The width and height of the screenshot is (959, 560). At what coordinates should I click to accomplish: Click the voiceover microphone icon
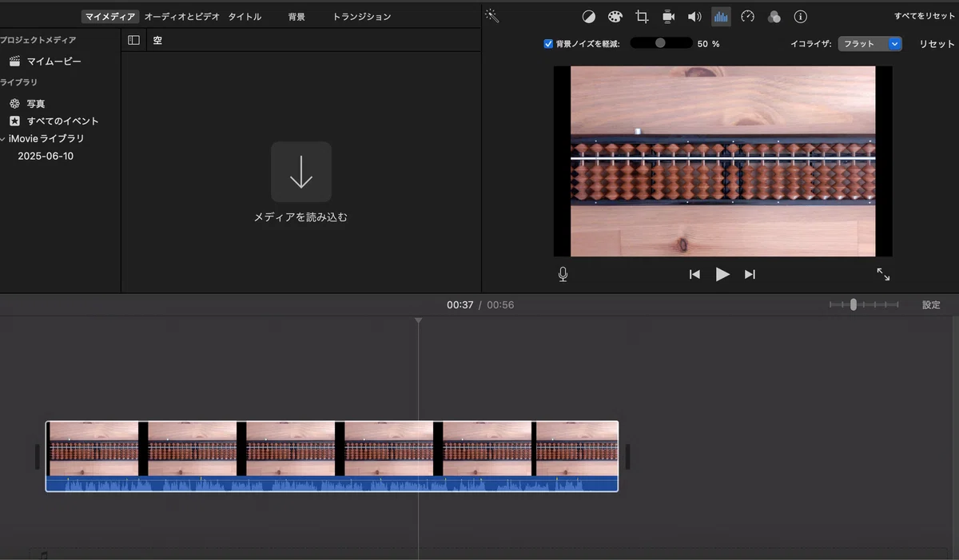[x=563, y=274]
